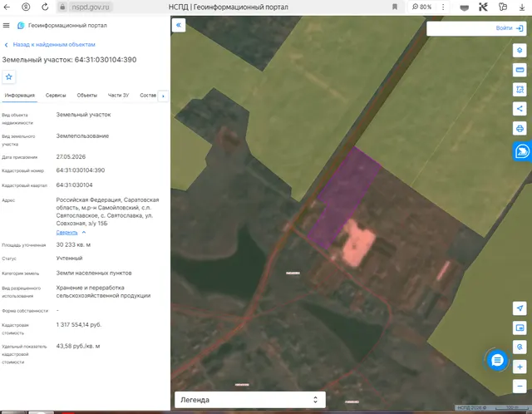
Task: Collapse the left information panel
Action: (x=179, y=25)
